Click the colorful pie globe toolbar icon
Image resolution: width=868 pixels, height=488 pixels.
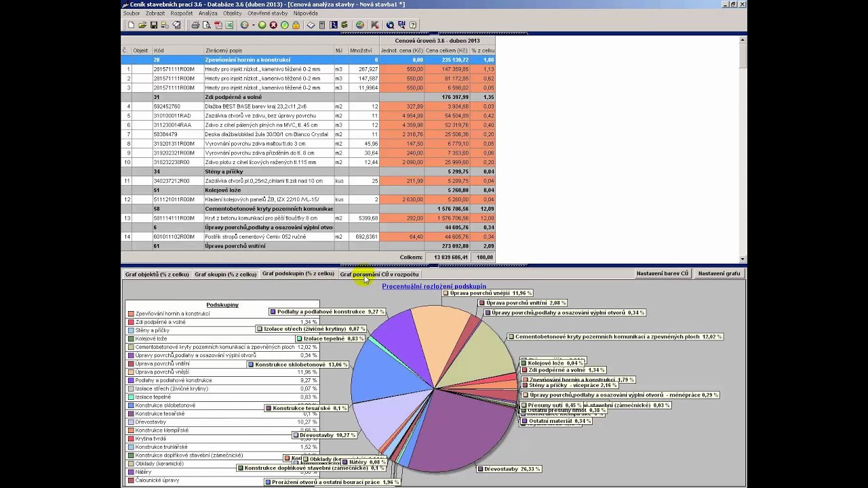(x=244, y=25)
